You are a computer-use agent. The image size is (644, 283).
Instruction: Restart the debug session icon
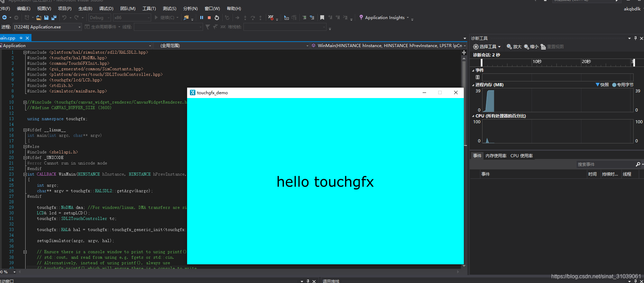point(217,17)
